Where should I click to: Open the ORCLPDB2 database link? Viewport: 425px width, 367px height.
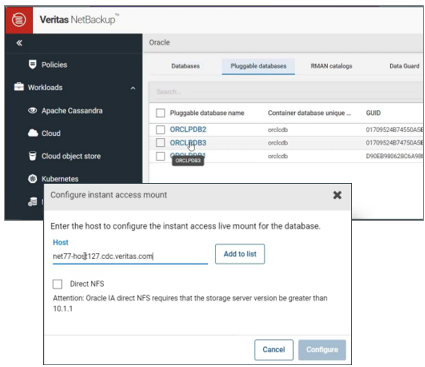pos(188,129)
